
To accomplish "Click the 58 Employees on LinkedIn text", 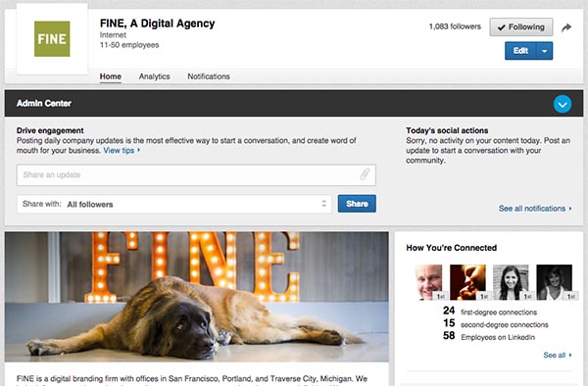I will click(x=489, y=336).
